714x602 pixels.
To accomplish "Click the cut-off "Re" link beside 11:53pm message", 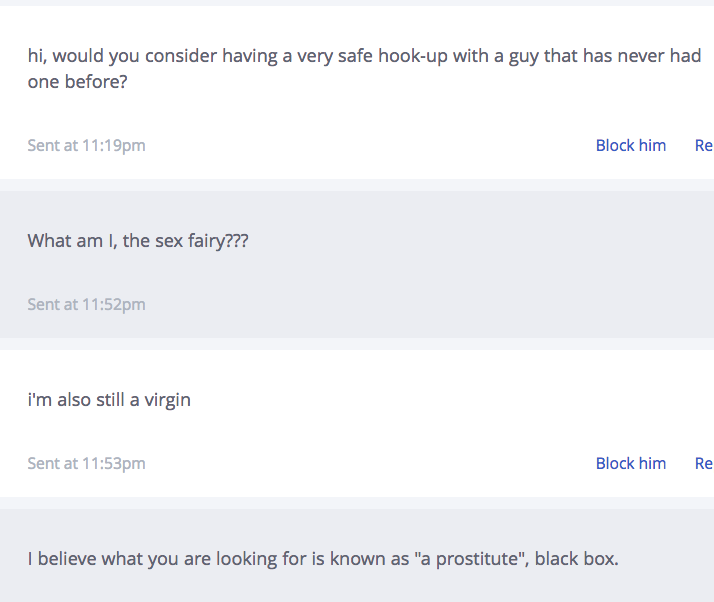I will tap(703, 463).
